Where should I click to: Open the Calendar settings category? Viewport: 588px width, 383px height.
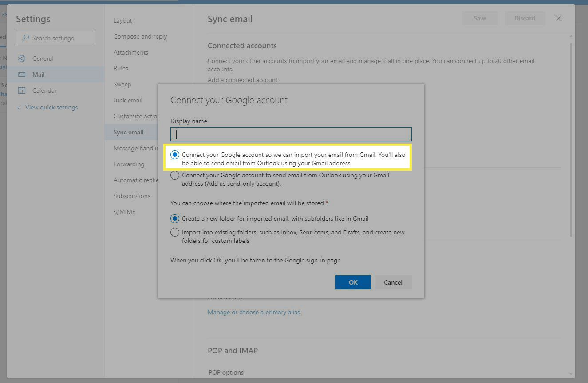point(56,90)
